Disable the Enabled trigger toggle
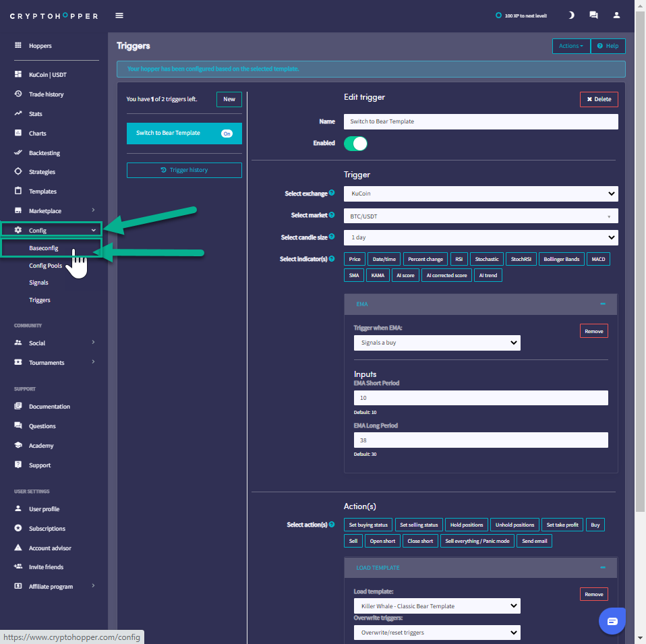The image size is (646, 644). tap(355, 144)
